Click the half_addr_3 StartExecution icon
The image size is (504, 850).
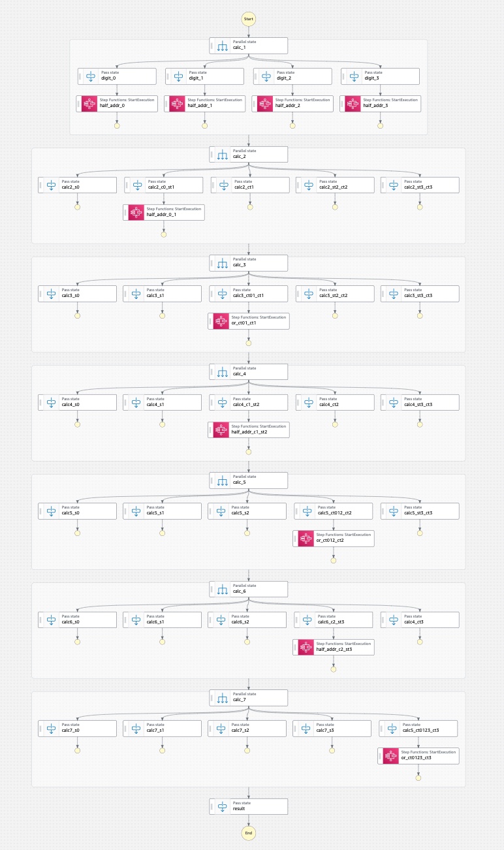[353, 104]
